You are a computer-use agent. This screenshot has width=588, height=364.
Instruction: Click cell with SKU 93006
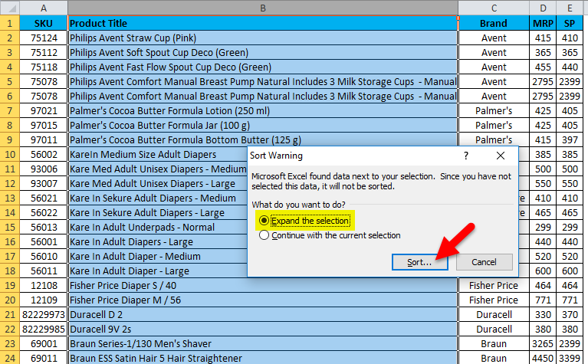tap(44, 169)
